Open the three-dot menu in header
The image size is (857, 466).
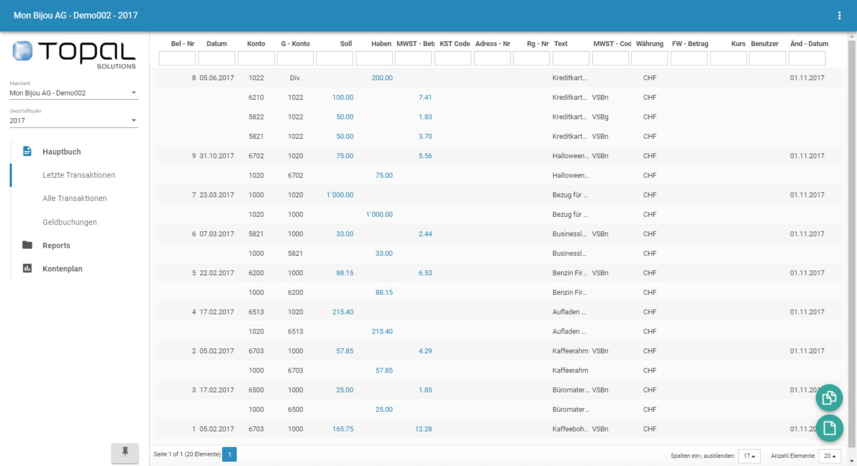[839, 16]
